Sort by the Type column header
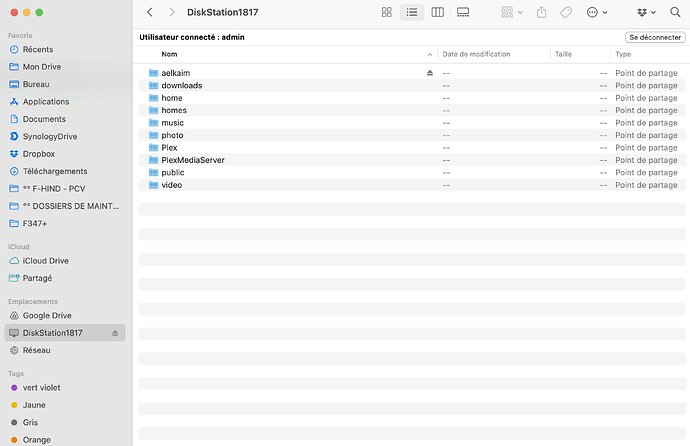 623,54
